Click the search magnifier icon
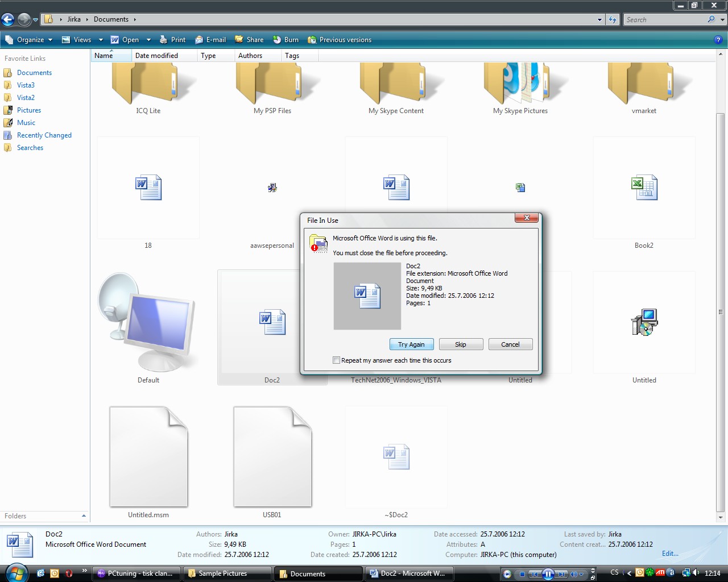This screenshot has width=728, height=582. (712, 19)
